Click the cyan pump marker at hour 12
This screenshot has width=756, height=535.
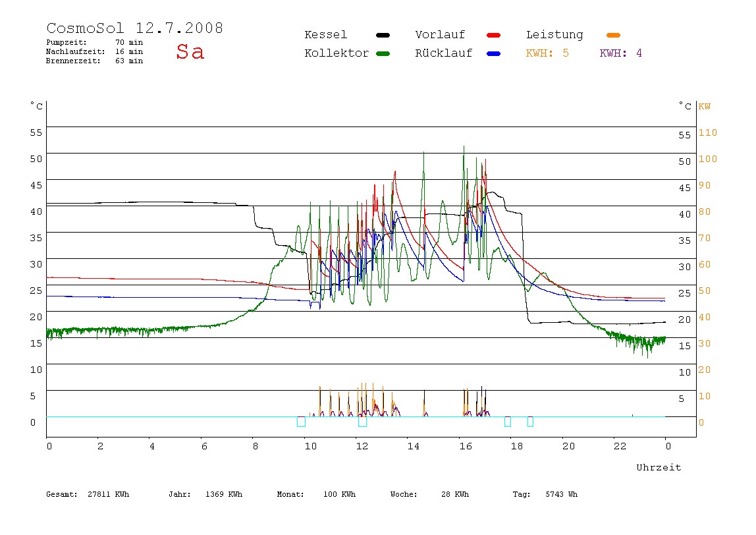363,422
